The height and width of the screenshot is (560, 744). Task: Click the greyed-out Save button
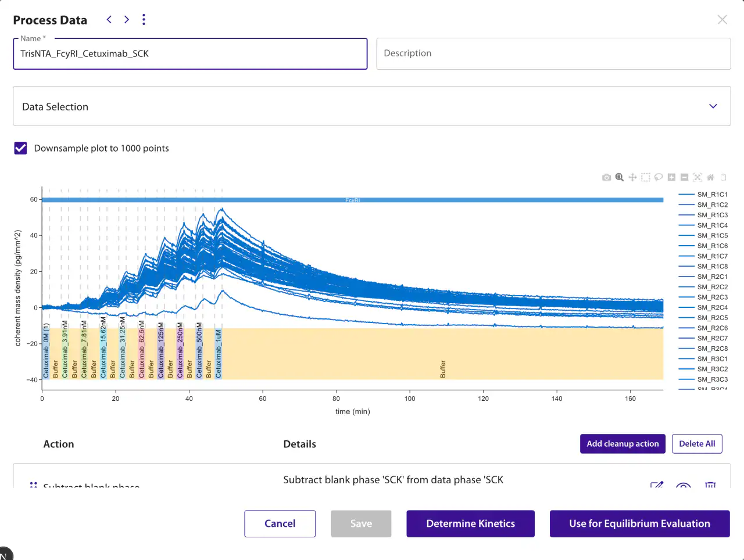pos(361,523)
